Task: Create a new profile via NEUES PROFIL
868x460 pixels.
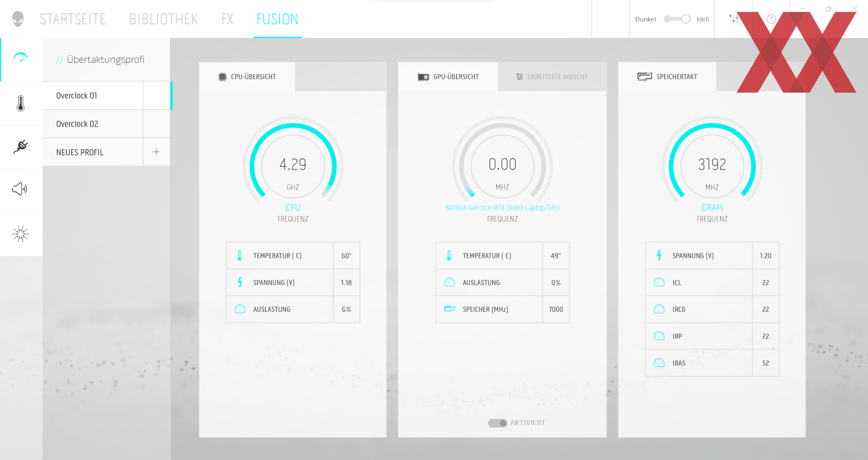Action: [x=93, y=152]
